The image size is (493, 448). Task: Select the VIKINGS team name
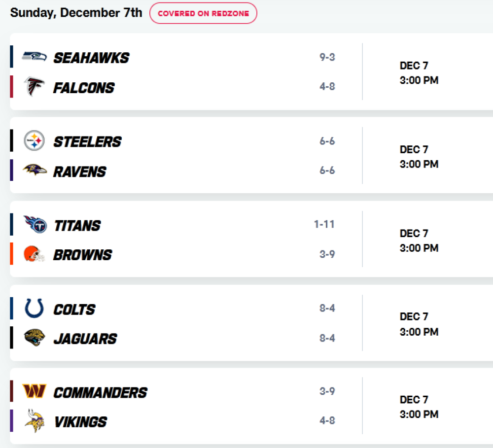pyautogui.click(x=80, y=422)
